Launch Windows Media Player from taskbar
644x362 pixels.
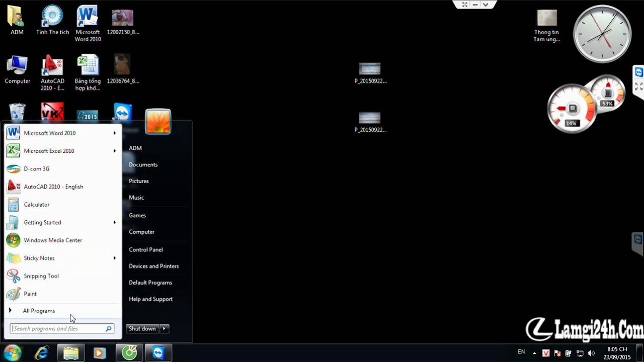[x=99, y=353]
